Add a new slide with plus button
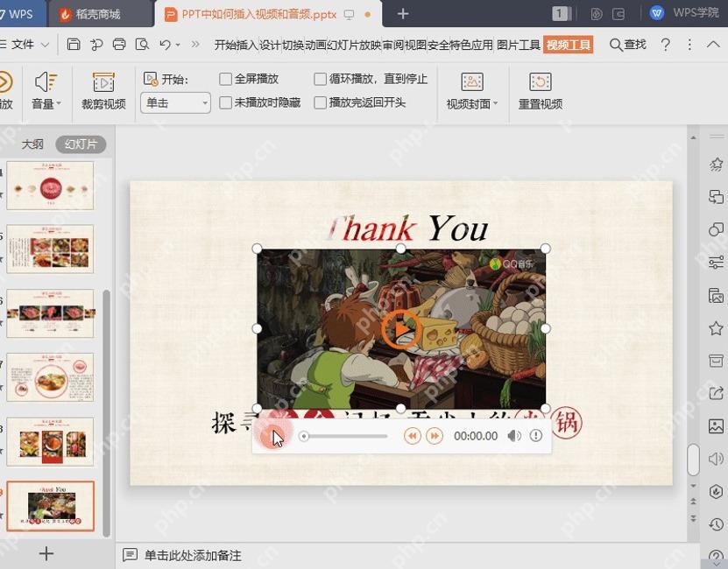728x569 pixels. click(x=46, y=553)
